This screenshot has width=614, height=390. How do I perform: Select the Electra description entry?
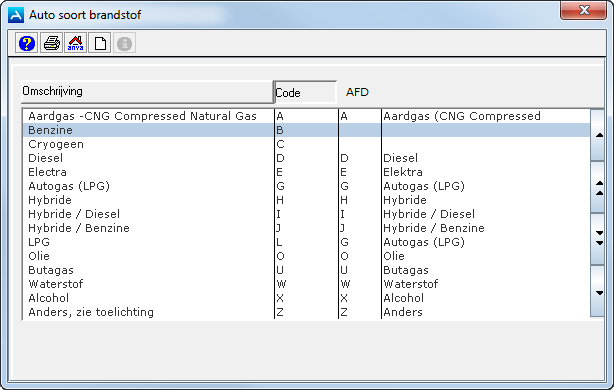[47, 172]
